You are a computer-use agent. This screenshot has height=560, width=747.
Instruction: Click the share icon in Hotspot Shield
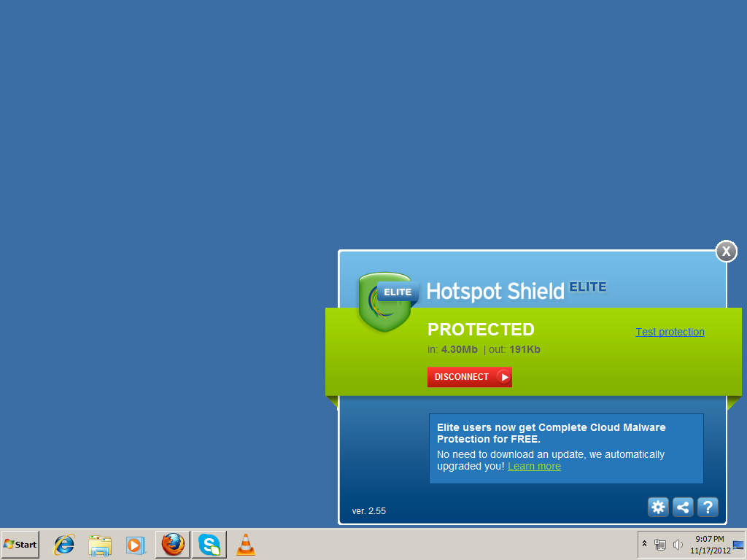[x=683, y=507]
